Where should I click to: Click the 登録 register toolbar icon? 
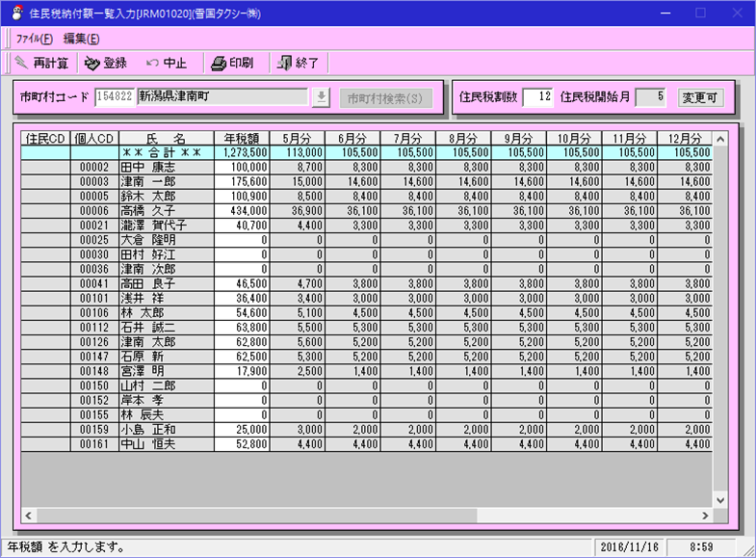92,64
